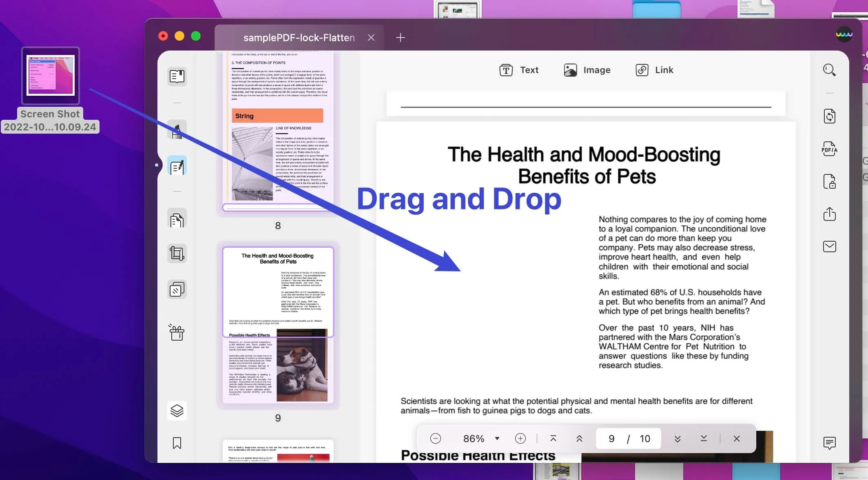Viewport: 868px width, 480px height.
Task: Click the close current tab button
Action: pyautogui.click(x=370, y=37)
